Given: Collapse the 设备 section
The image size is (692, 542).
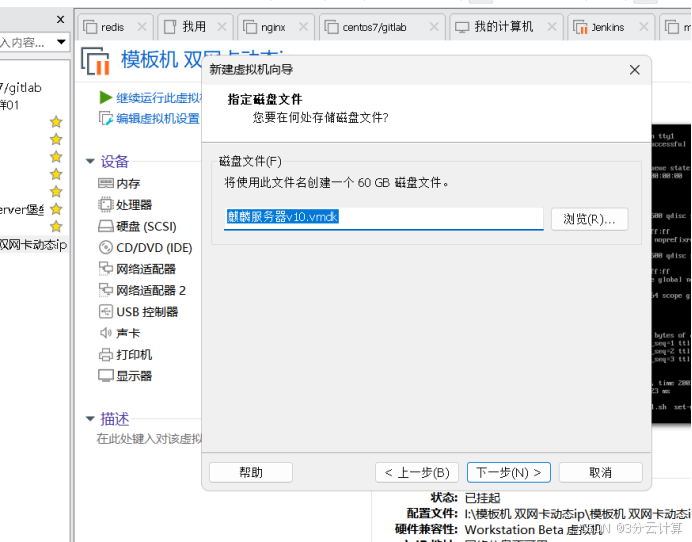Looking at the screenshot, I should [x=90, y=161].
